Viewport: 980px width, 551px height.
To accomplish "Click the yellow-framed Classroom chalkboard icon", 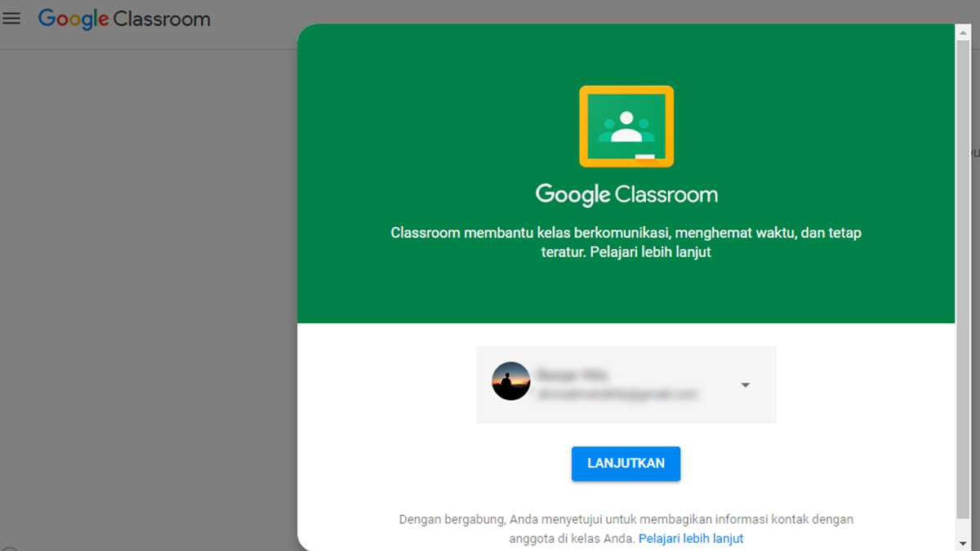I will (x=626, y=127).
